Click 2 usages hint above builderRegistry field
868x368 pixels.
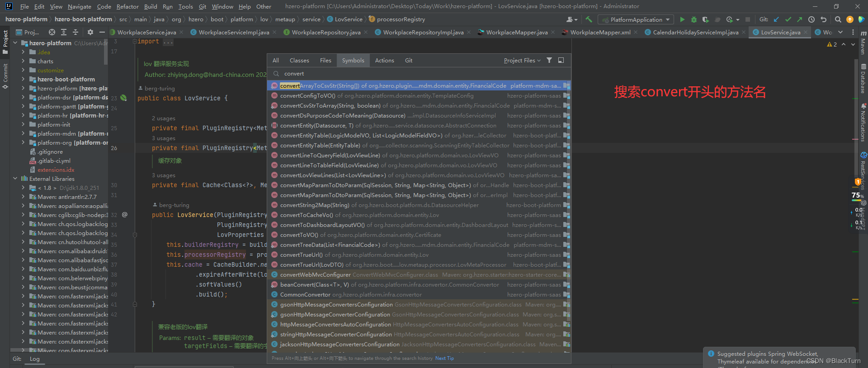pos(163,118)
